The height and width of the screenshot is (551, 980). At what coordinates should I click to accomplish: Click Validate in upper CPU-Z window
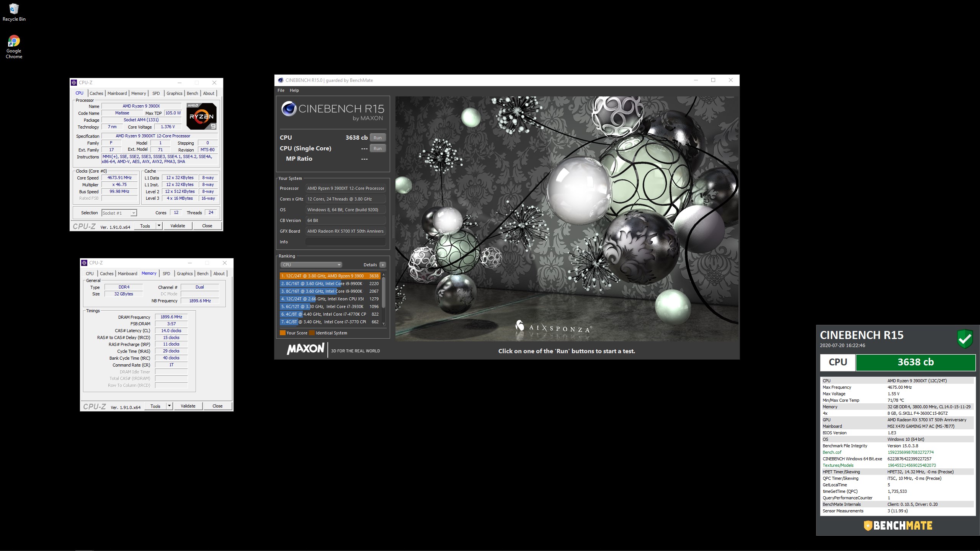pos(178,226)
